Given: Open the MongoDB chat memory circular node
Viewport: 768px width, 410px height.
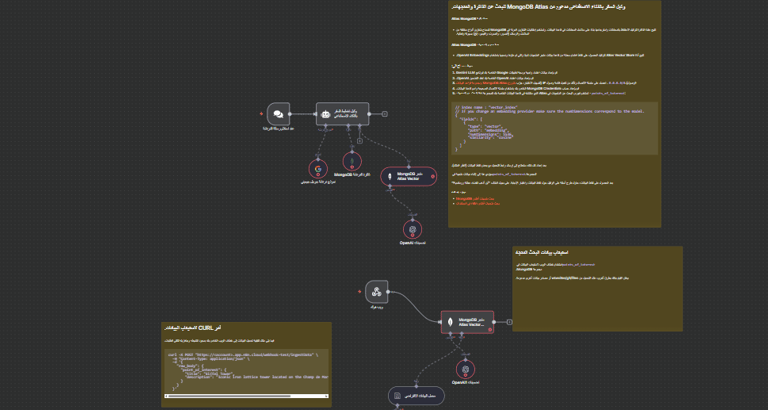Looking at the screenshot, I should click(352, 161).
